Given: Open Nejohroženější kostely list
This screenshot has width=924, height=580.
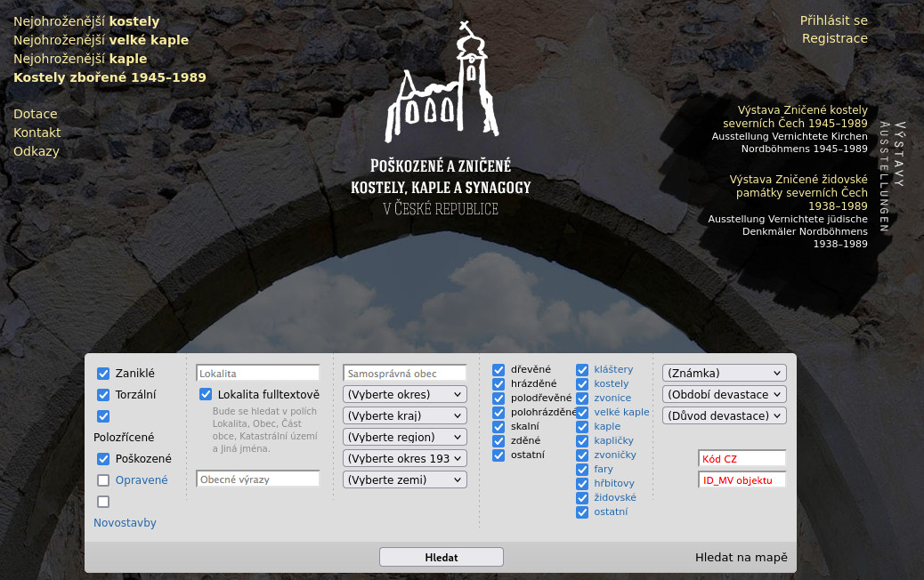Looking at the screenshot, I should pyautogui.click(x=86, y=21).
